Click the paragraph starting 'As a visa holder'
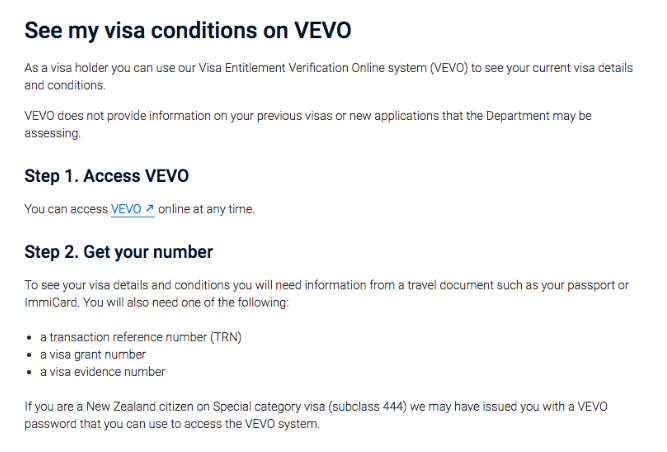The width and height of the screenshot is (667, 452). coord(328,77)
